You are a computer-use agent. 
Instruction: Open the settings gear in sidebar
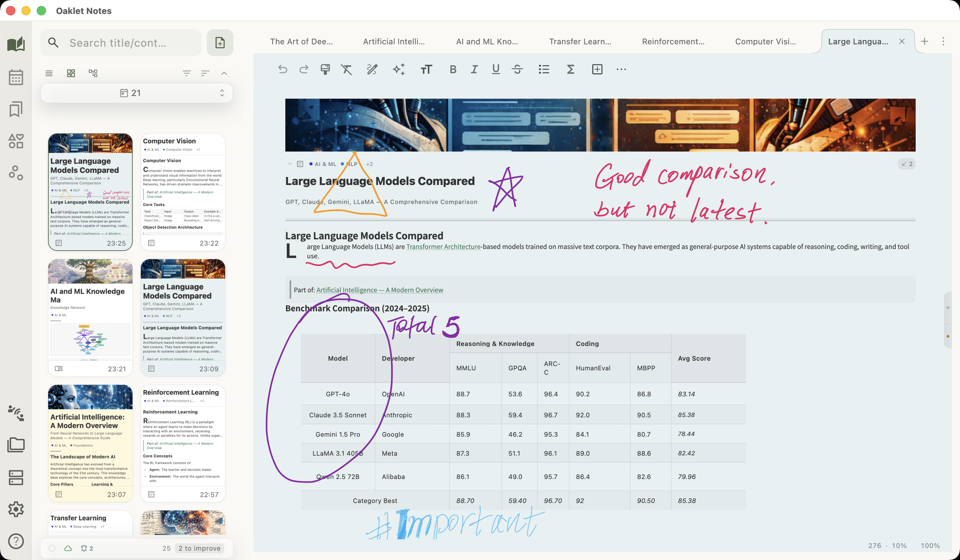coord(16,509)
